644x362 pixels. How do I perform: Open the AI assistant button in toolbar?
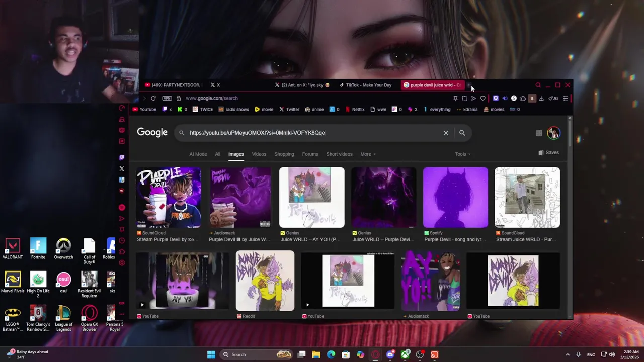pyautogui.click(x=553, y=98)
